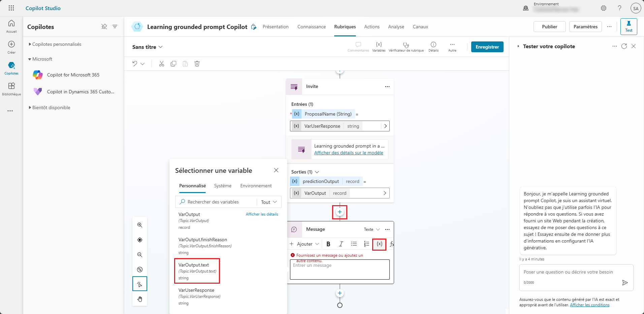Image resolution: width=644 pixels, height=314 pixels.
Task: Apply bold formatting in the Message node
Action: coord(328,244)
